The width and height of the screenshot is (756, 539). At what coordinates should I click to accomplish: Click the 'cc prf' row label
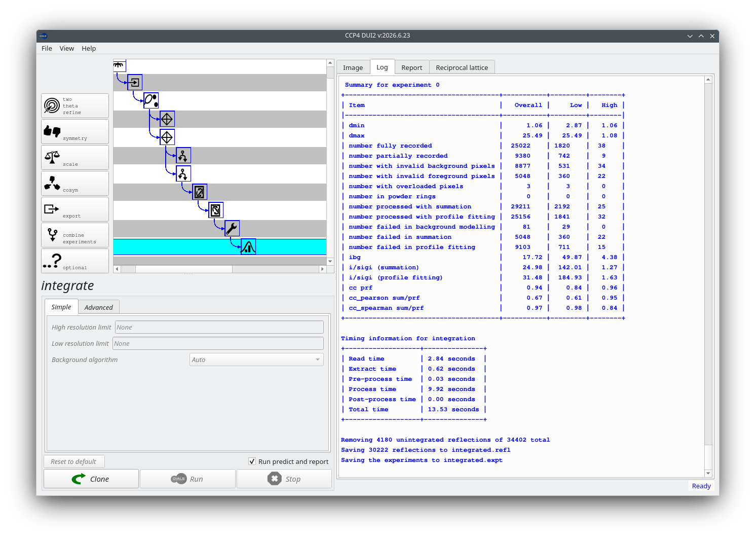click(x=361, y=288)
